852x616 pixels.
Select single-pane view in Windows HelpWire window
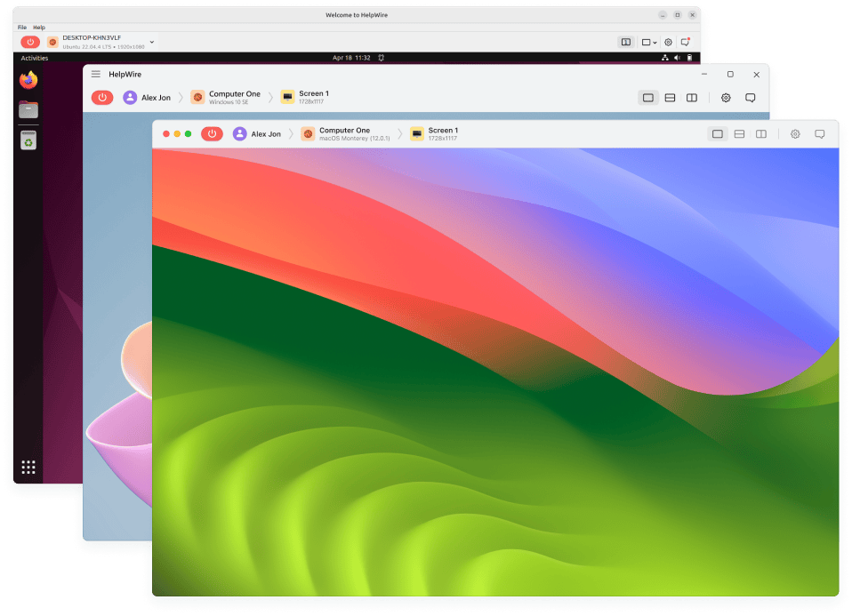[647, 98]
